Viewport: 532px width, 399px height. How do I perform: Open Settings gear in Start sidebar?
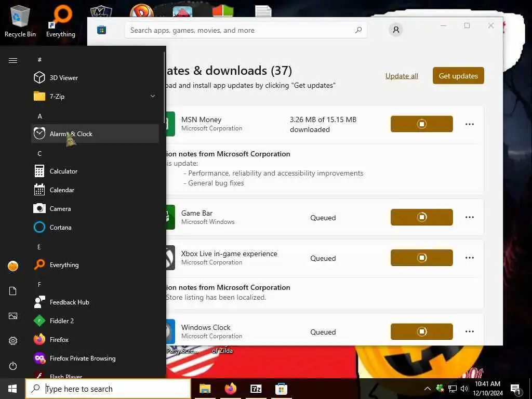click(x=13, y=341)
